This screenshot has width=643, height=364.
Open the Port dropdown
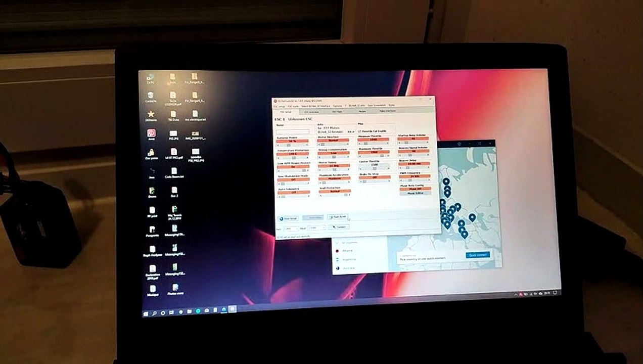click(x=292, y=228)
